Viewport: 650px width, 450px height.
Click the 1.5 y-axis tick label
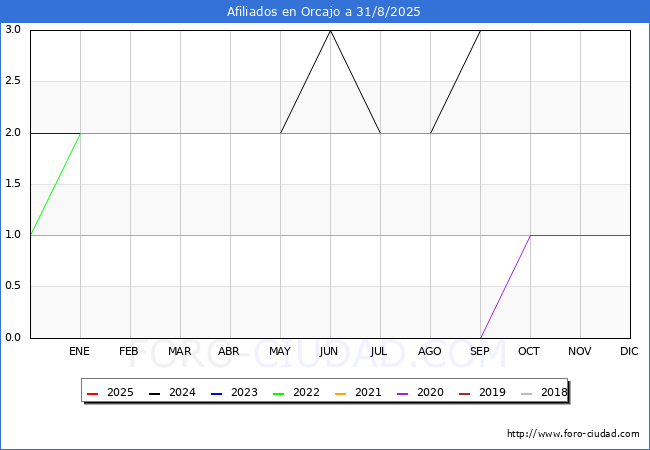click(13, 184)
